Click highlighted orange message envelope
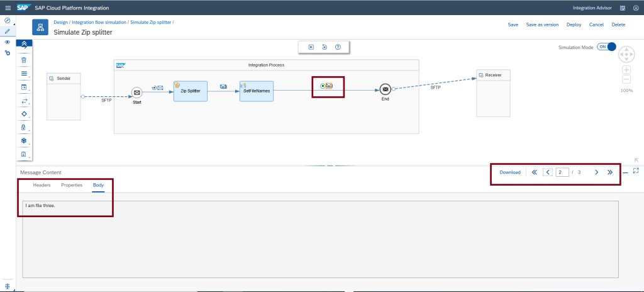The image size is (644, 292). coord(329,86)
